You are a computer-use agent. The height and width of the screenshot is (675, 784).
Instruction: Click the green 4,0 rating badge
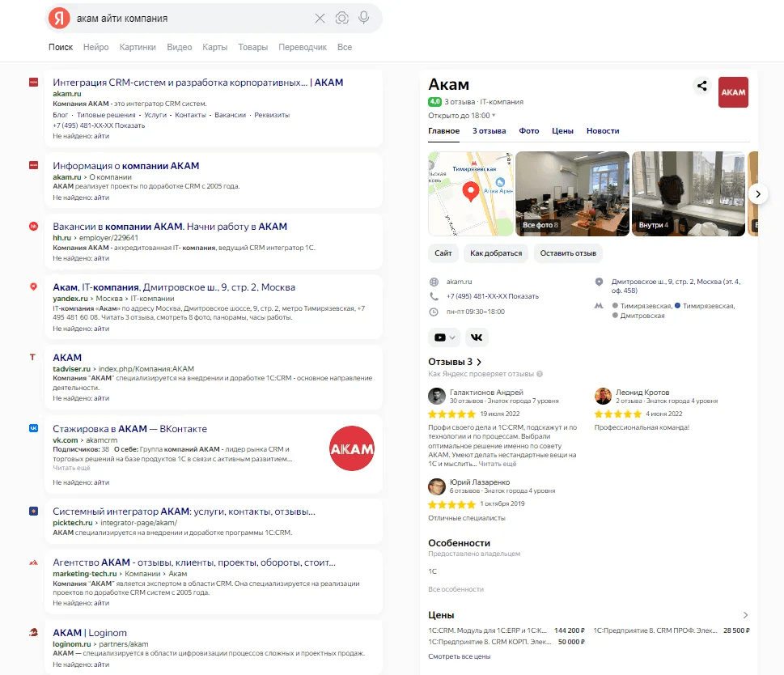click(x=434, y=101)
